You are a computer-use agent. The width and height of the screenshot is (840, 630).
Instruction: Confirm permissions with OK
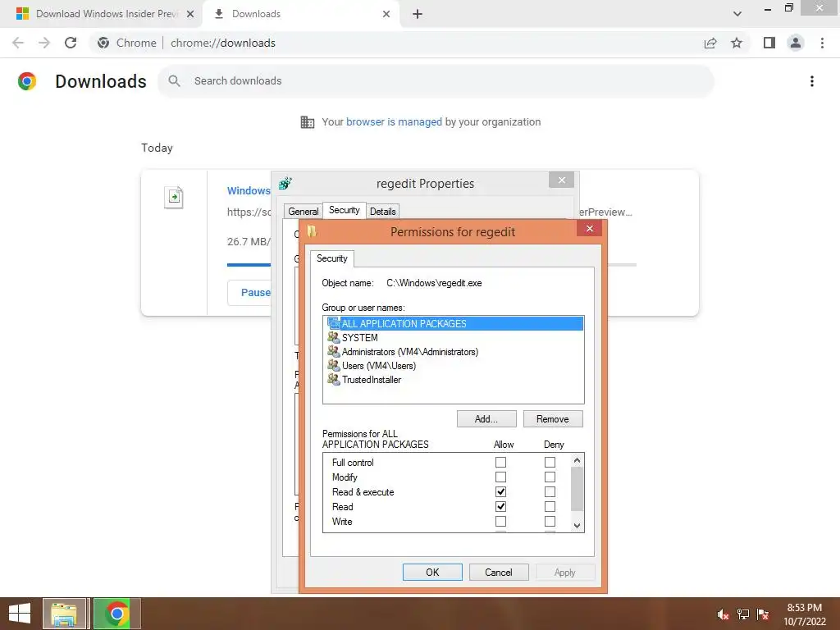coord(432,572)
